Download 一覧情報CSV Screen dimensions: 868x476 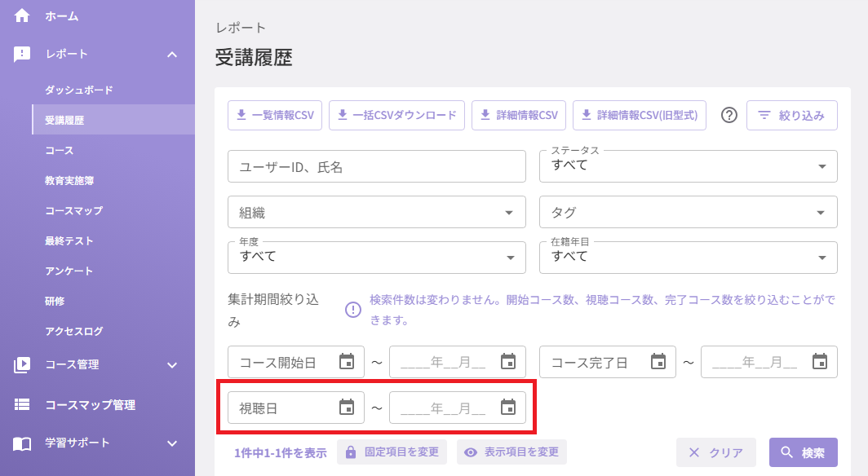[275, 115]
